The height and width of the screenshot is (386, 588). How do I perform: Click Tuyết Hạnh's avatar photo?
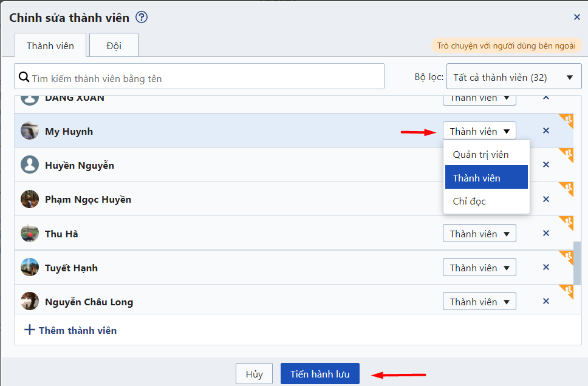pyautogui.click(x=30, y=267)
